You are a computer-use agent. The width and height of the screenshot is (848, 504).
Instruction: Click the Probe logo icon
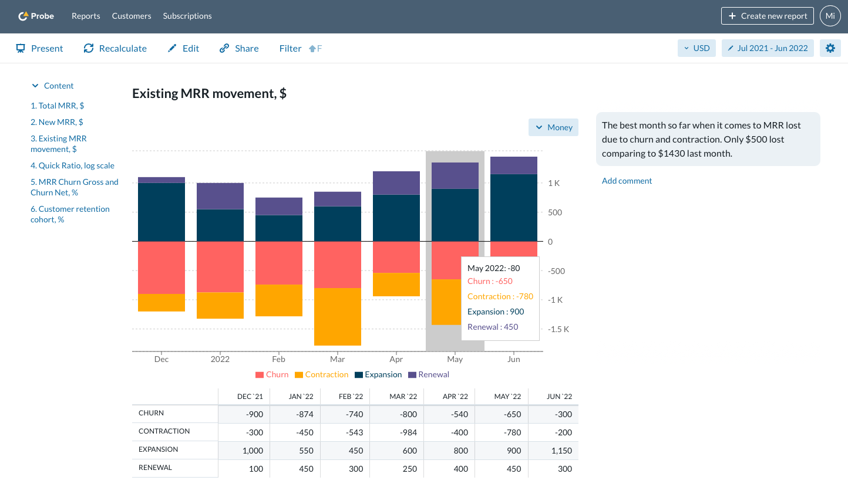coord(23,16)
